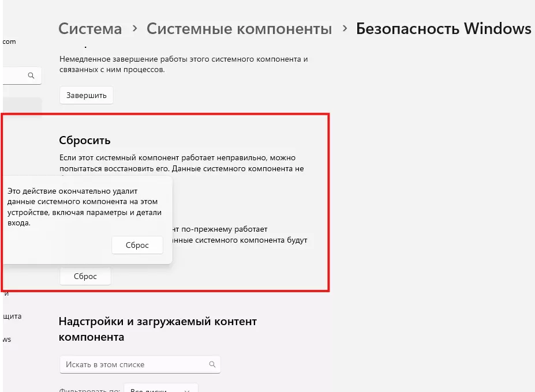535x392 pixels.
Task: Open "Системные компоненты" from the breadcrumb trail
Action: [239, 28]
